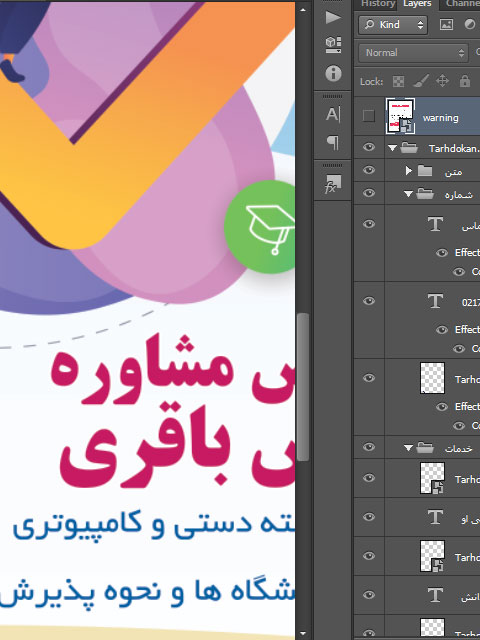Click the خدمات group folder icon
The height and width of the screenshot is (640, 480).
tap(424, 448)
